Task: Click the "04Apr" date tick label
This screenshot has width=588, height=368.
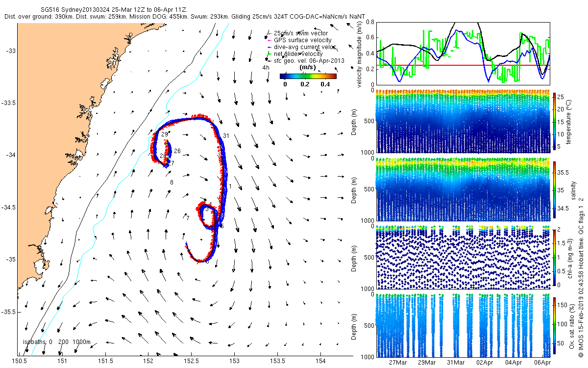Action: click(513, 363)
